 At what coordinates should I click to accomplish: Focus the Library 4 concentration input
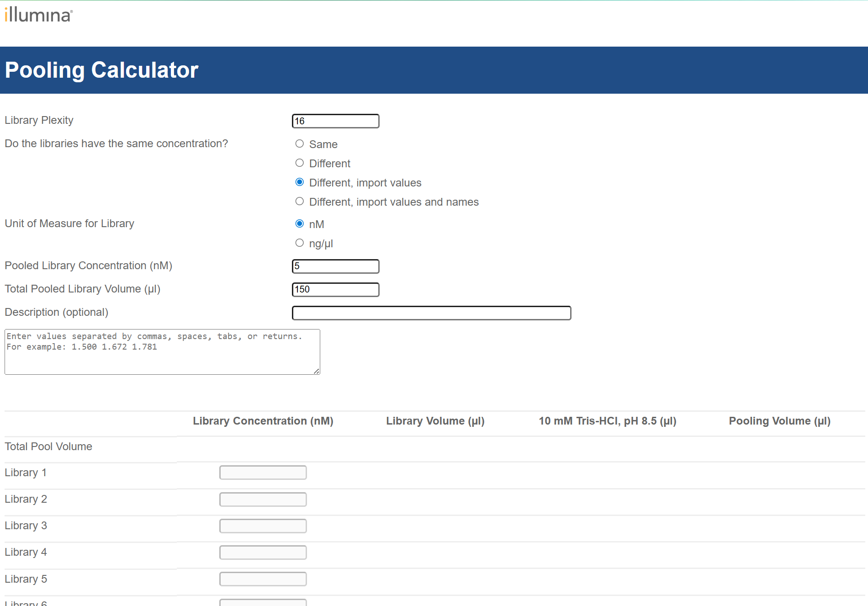263,553
